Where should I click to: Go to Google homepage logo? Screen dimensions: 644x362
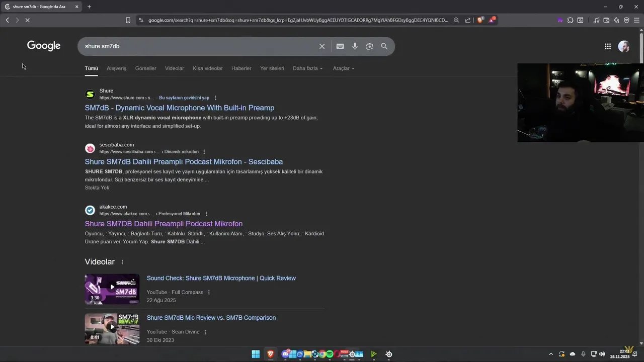coord(44,46)
